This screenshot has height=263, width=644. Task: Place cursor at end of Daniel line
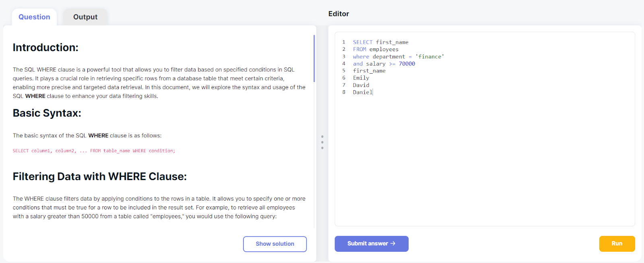(x=373, y=92)
